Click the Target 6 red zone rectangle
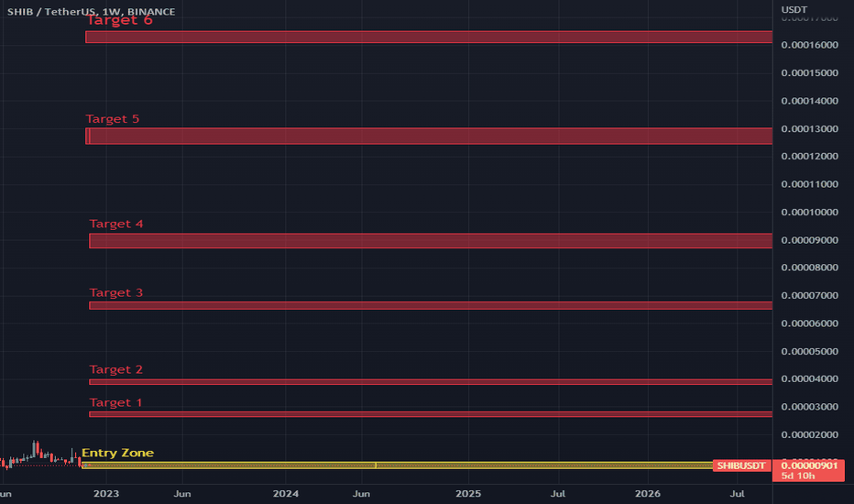The image size is (854, 504). 429,37
